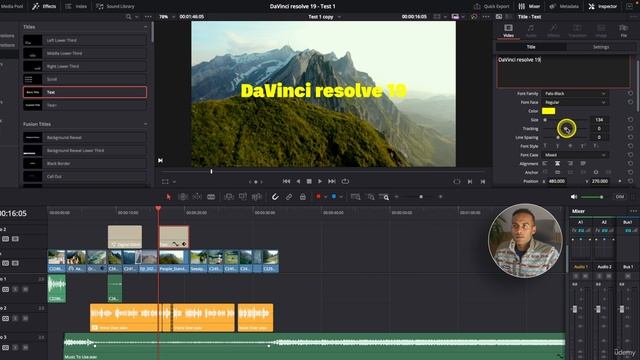Screen dimensions: 640x360
Task: Select center text alignment icon
Action: pyautogui.click(x=557, y=164)
